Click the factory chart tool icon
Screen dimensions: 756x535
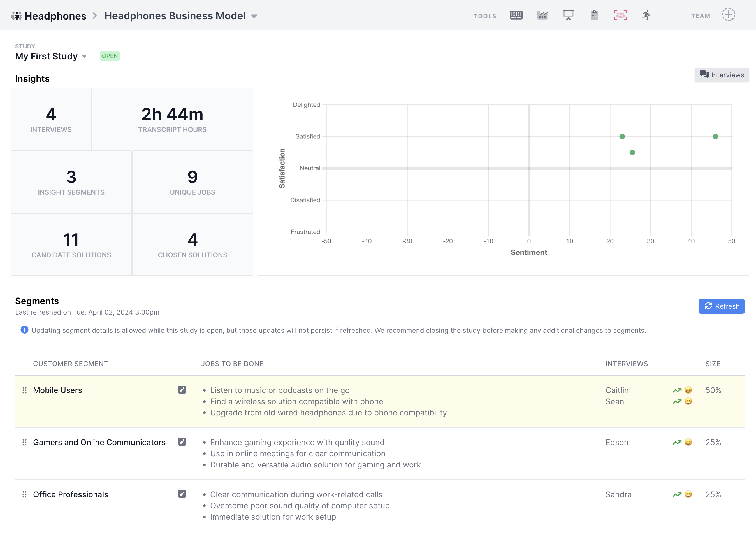[x=542, y=15]
